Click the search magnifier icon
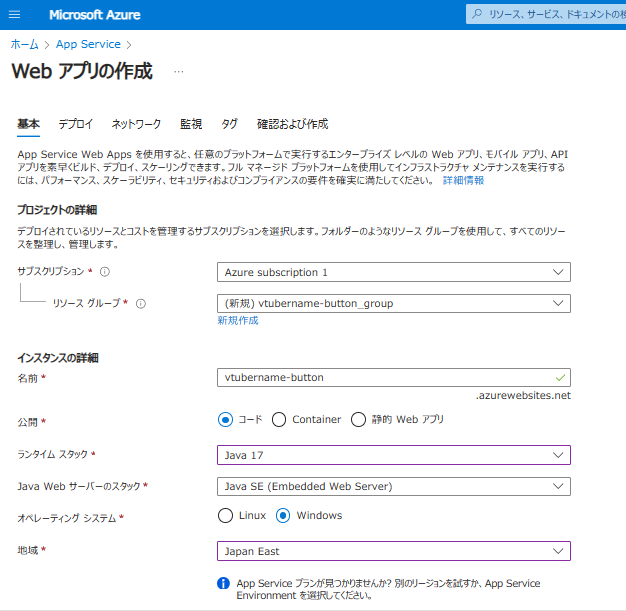This screenshot has width=626, height=611. click(x=476, y=14)
